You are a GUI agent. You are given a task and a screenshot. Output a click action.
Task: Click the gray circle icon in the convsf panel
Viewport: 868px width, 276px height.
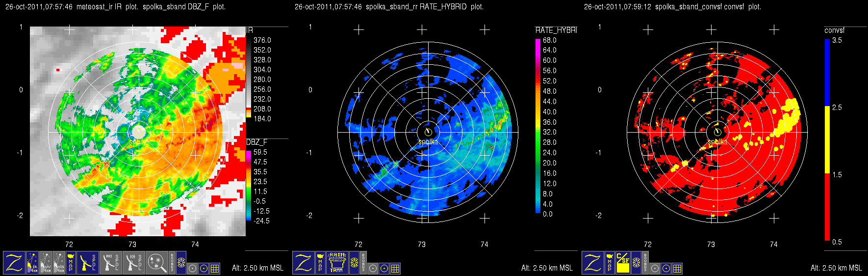(x=655, y=268)
